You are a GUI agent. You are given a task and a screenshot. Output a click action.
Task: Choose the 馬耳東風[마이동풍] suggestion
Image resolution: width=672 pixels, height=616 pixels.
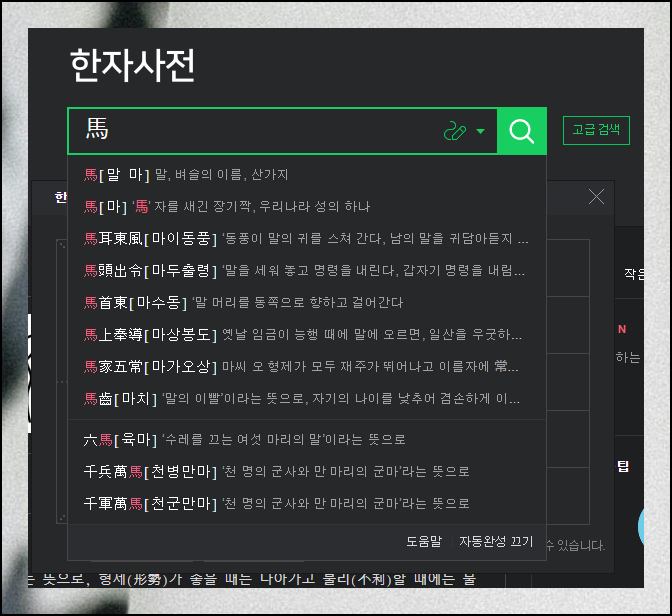click(x=307, y=238)
